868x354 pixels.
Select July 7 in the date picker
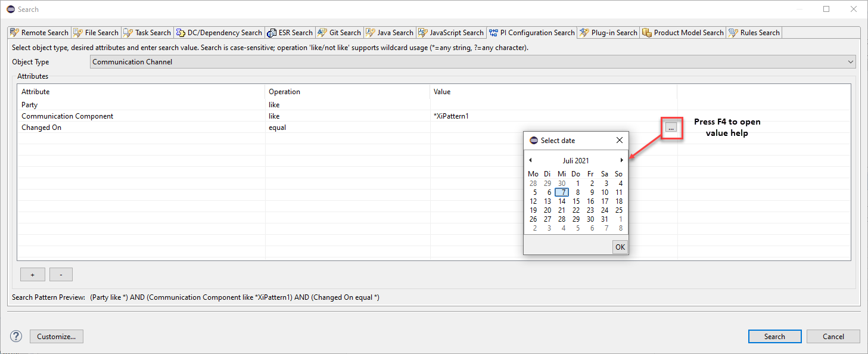(562, 192)
